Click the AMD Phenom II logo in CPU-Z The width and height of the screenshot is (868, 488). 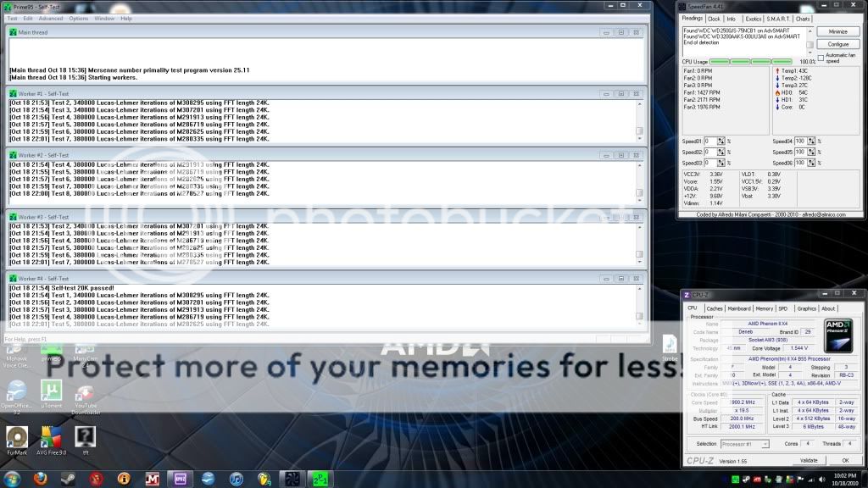pyautogui.click(x=837, y=334)
